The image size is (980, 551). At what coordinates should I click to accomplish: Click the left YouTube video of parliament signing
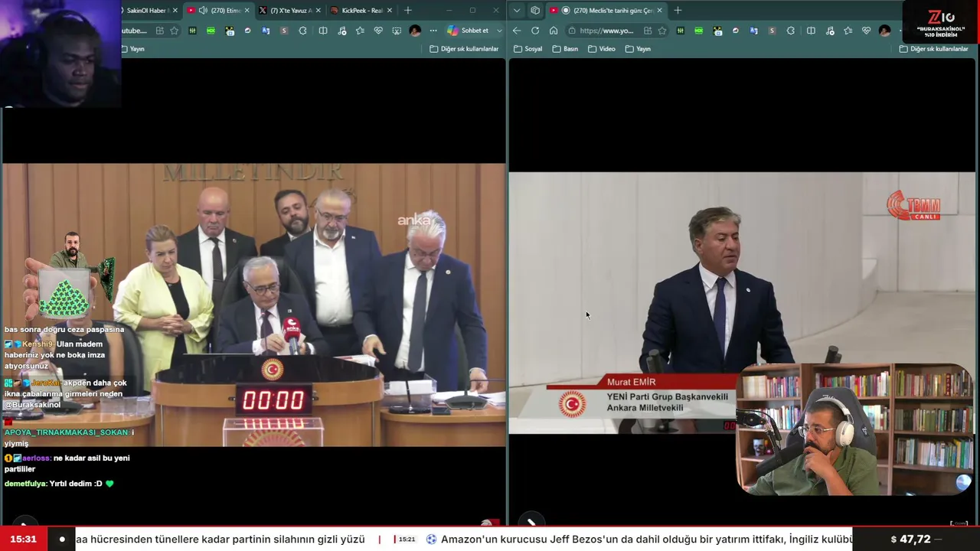pos(253,305)
